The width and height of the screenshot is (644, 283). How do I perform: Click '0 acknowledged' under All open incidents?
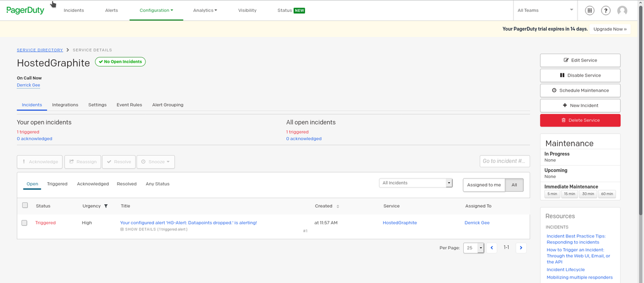point(304,138)
